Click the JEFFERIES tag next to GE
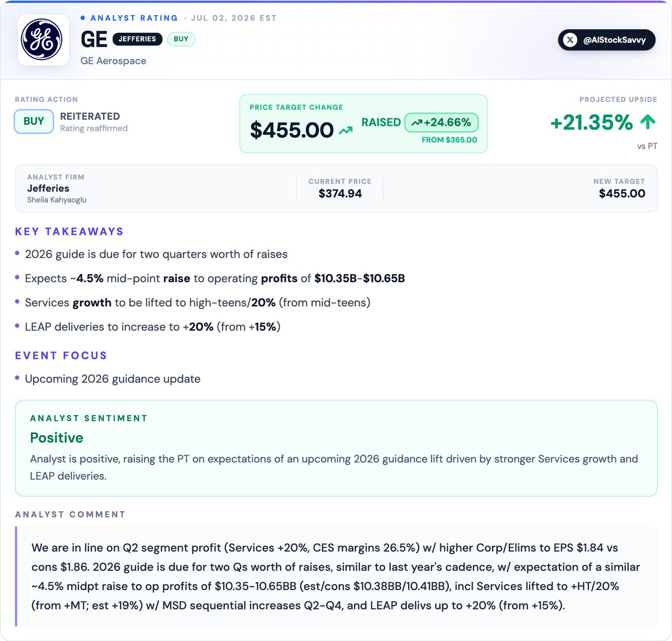 click(137, 39)
